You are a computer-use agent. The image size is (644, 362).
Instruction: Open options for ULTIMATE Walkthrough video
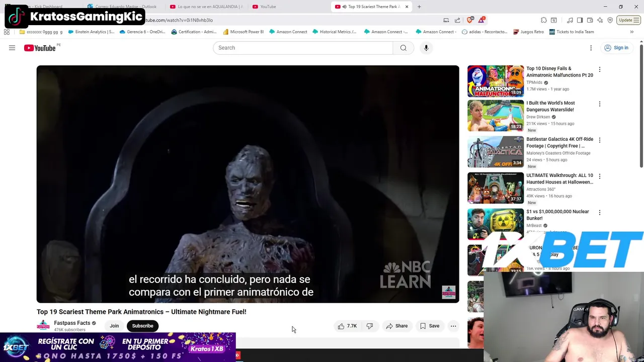click(599, 176)
